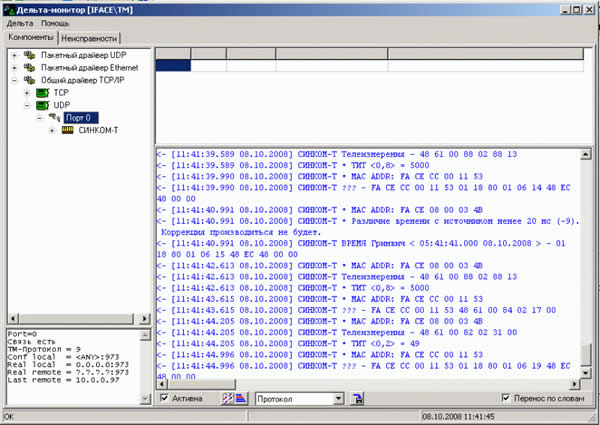The height and width of the screenshot is (425, 600).
Task: Toggle the Активна checkbox
Action: coord(164,399)
